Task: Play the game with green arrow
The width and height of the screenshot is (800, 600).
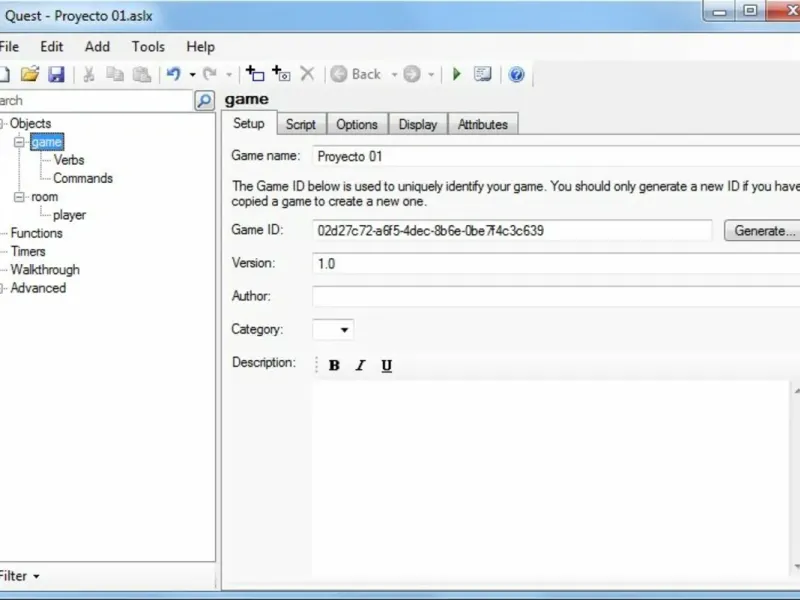Action: [457, 74]
